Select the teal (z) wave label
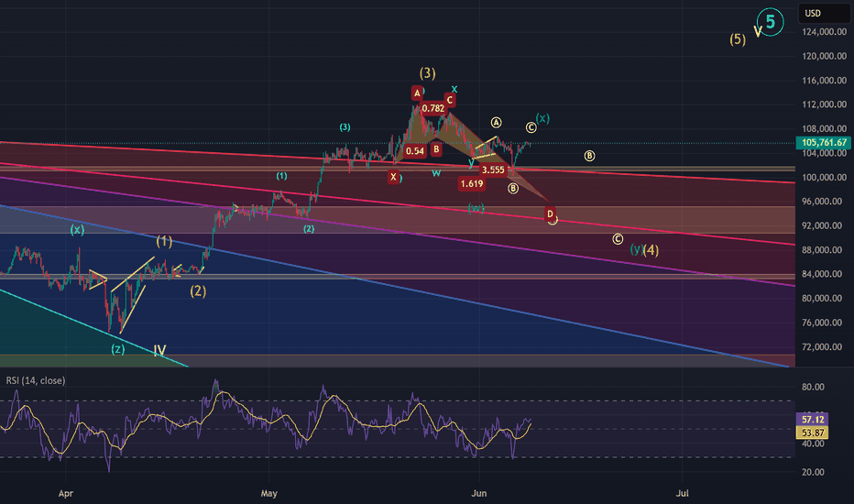This screenshot has width=854, height=504. coord(117,349)
